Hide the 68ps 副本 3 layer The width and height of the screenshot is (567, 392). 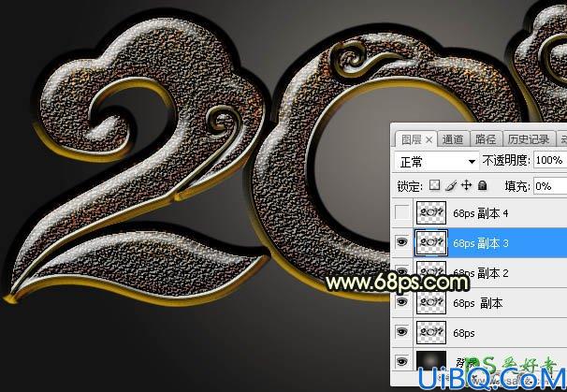point(401,242)
